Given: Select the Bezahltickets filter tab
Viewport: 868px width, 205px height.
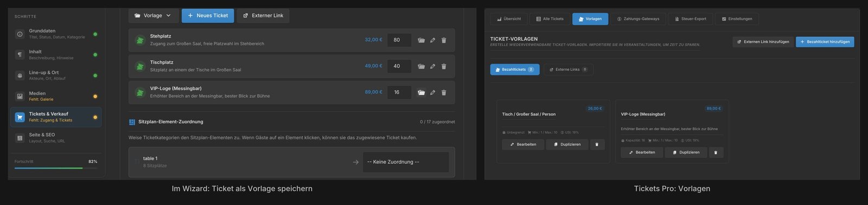Looking at the screenshot, I should click(x=515, y=69).
